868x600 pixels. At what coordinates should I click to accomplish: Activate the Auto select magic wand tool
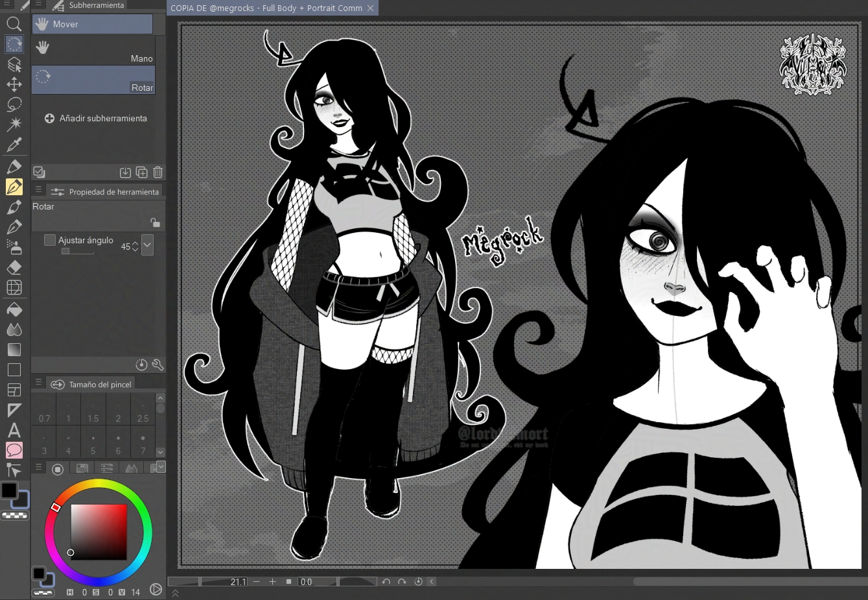tap(14, 124)
